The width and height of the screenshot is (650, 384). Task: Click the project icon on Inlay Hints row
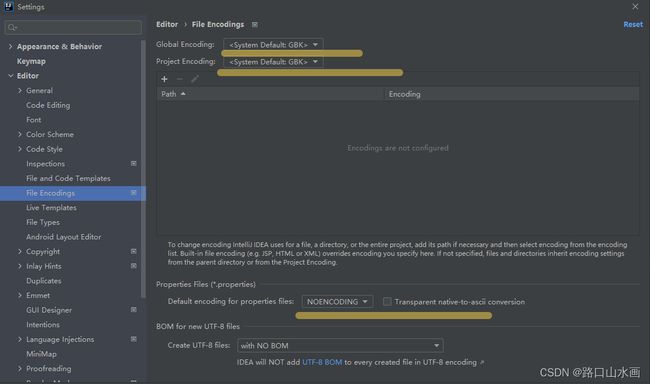(x=133, y=266)
